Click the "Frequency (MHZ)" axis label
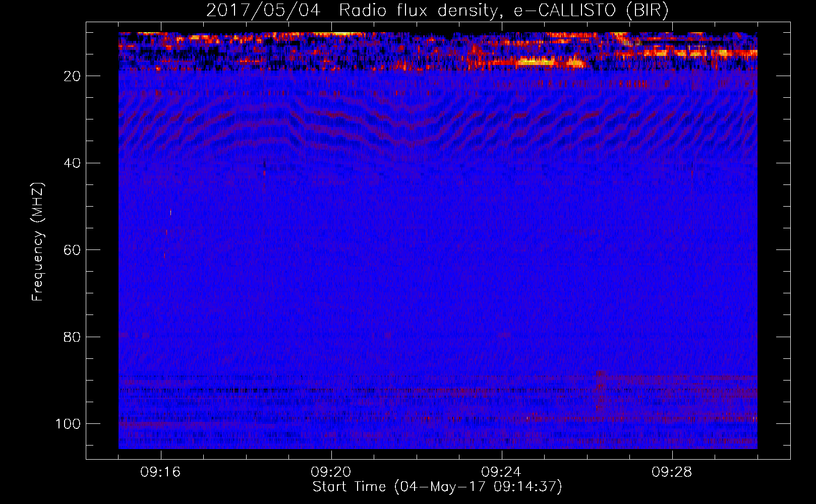 (x=38, y=242)
